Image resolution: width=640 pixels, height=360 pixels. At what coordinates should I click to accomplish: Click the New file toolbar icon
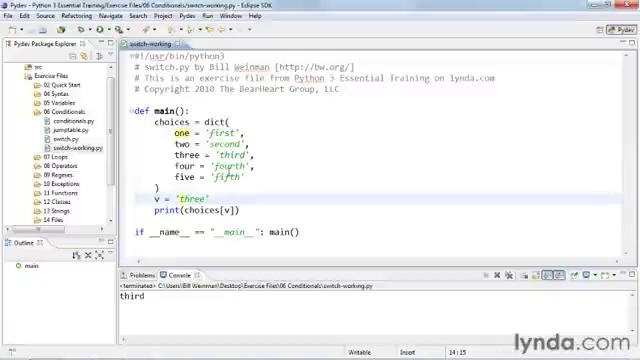tap(12, 29)
